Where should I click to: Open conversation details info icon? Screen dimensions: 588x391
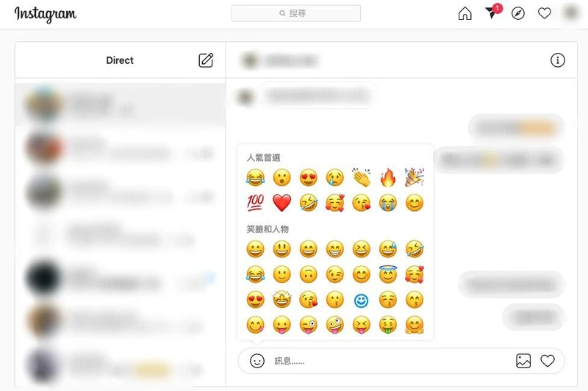pos(558,60)
